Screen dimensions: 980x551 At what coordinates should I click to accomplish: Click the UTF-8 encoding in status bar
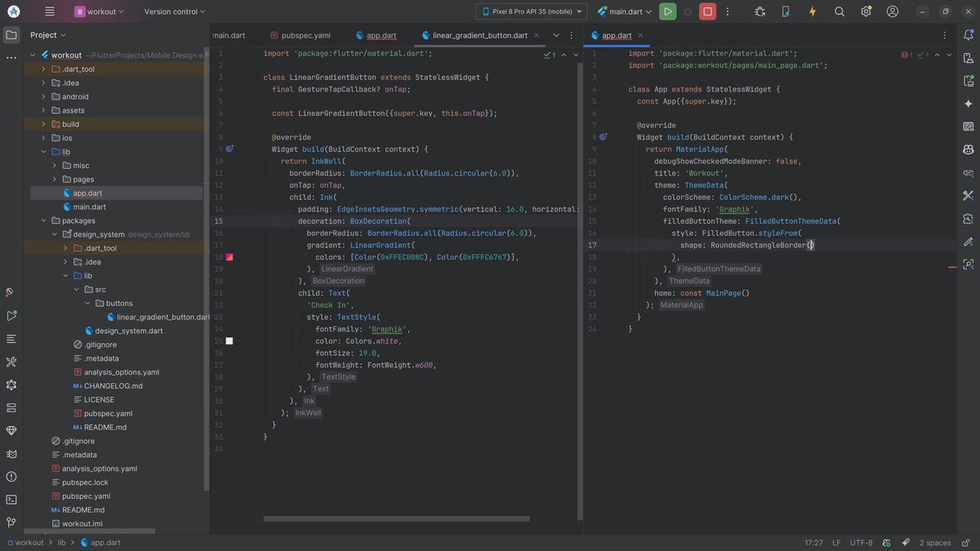click(x=861, y=542)
